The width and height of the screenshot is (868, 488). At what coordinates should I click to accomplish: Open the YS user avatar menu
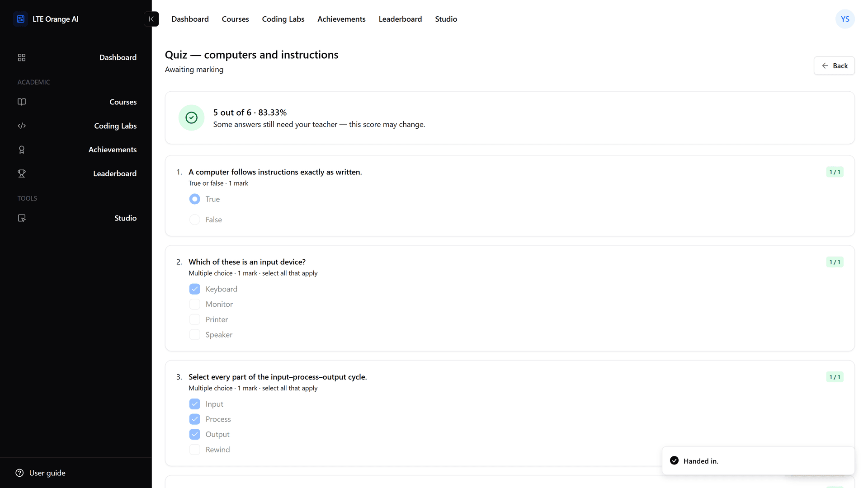[x=845, y=19]
